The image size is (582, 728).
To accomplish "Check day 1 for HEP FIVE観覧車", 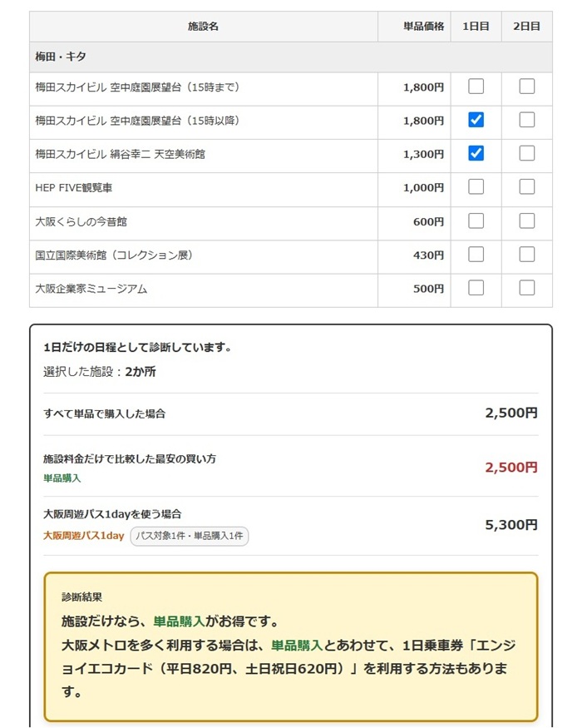I will (x=476, y=186).
